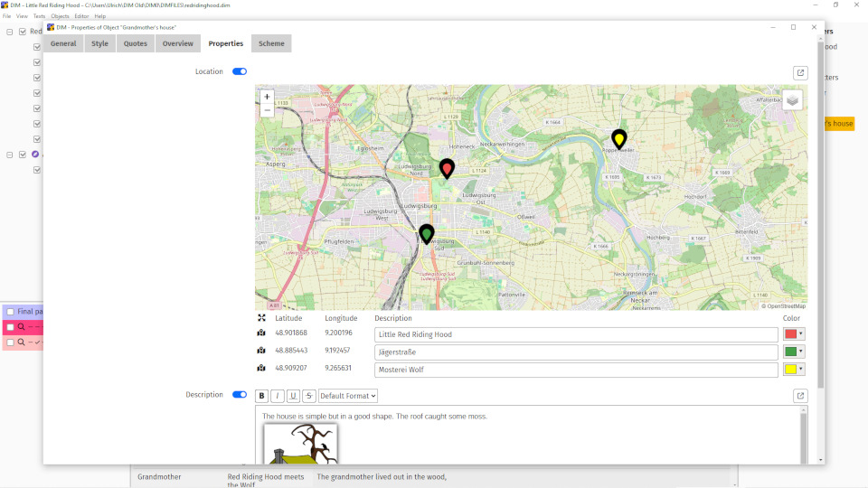Disable the Location toggle switch
Screen dimensions: 868x488
pyautogui.click(x=240, y=71)
